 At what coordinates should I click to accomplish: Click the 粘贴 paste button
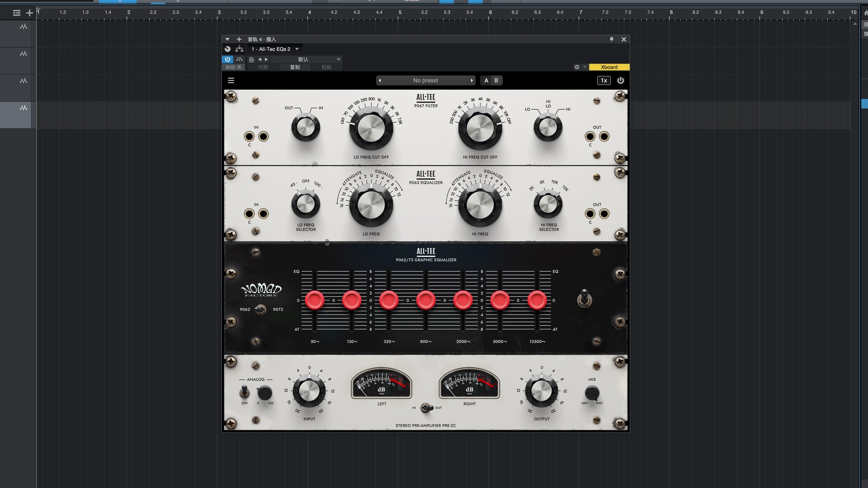[x=326, y=67]
